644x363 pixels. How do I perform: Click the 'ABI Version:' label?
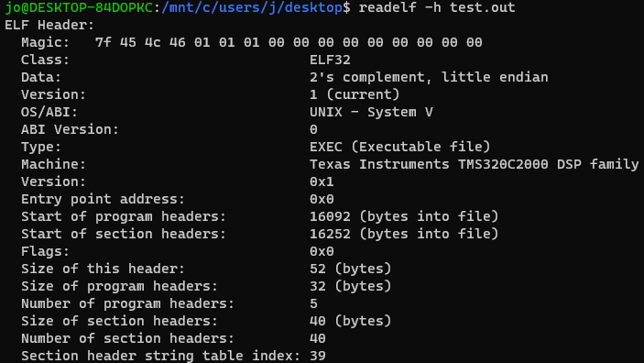[x=70, y=129]
